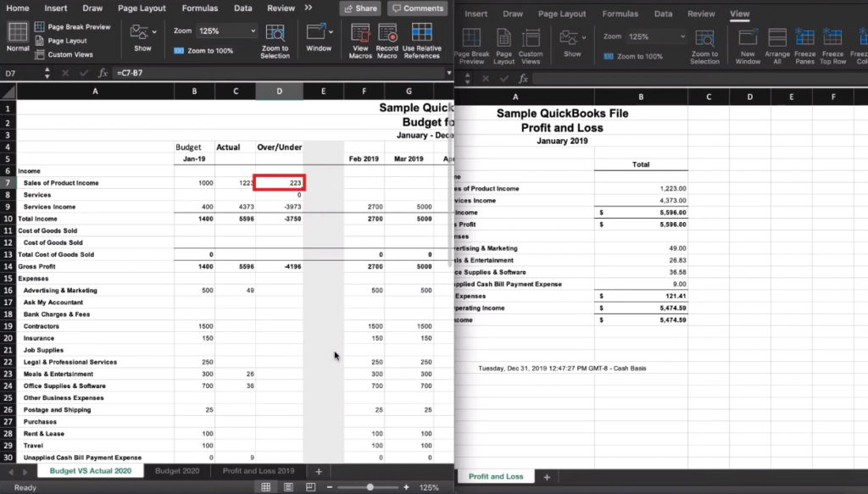Open the Budget 2020 sheet tab

click(178, 470)
